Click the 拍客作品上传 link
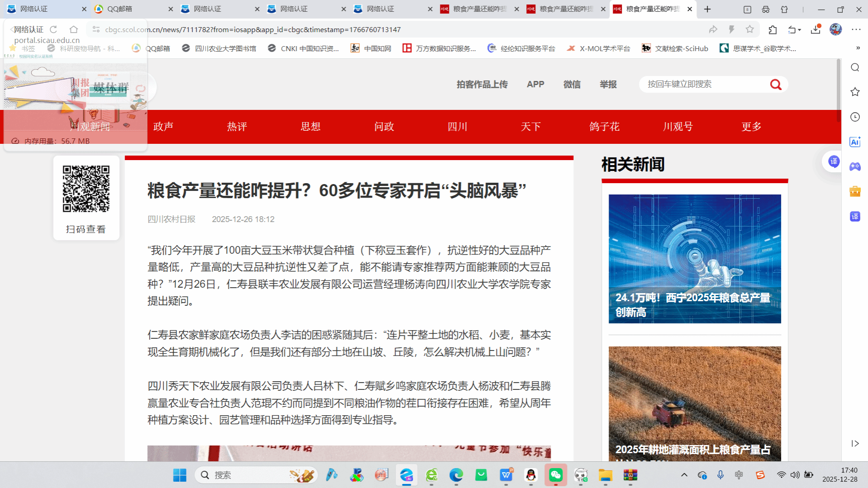 (x=482, y=85)
